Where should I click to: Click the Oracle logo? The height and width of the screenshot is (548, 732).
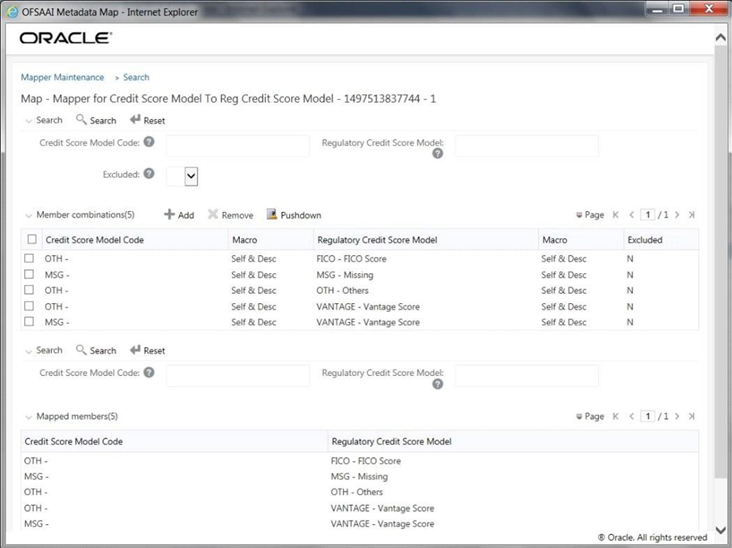65,38
